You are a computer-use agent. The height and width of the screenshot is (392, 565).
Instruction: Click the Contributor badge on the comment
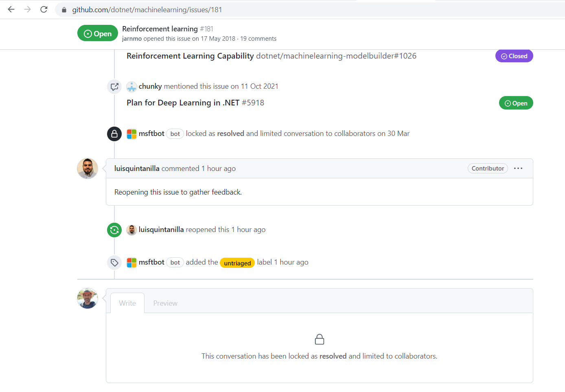488,168
